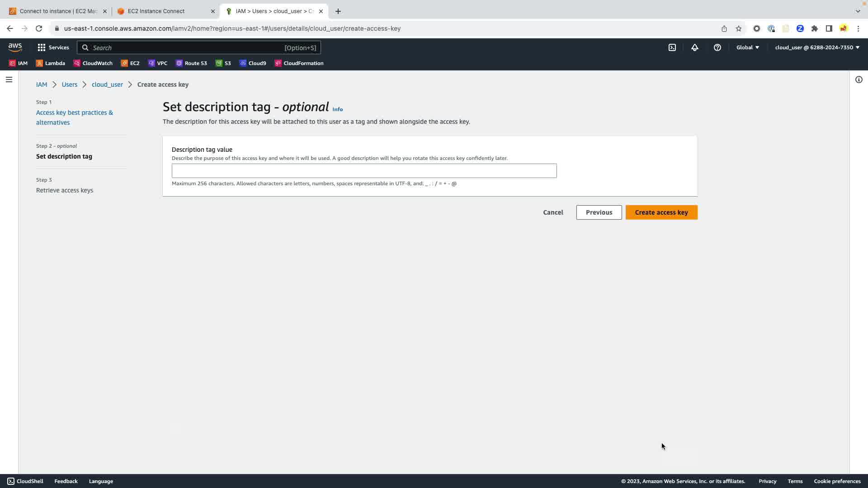Click the help question mark icon
Viewport: 868px width, 488px height.
717,47
